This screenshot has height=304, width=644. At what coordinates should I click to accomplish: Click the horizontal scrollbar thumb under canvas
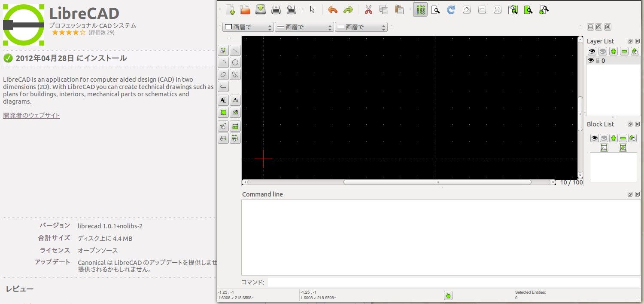[x=437, y=182]
